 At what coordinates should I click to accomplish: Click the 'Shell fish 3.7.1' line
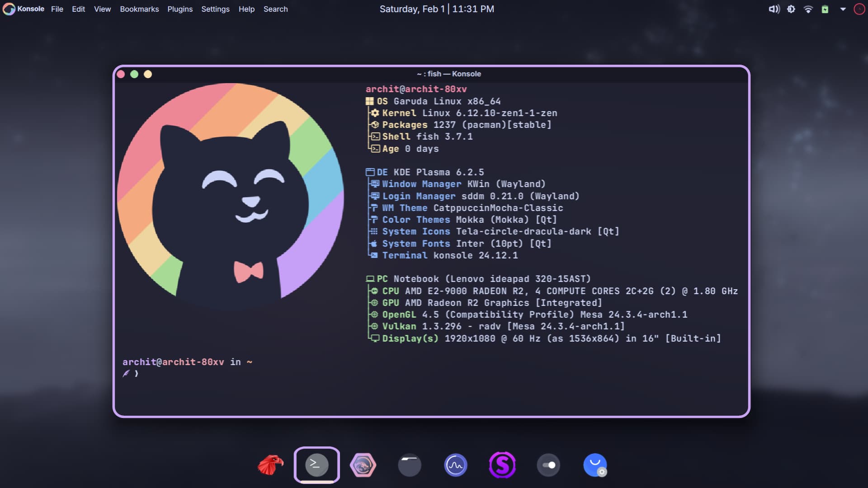422,136
